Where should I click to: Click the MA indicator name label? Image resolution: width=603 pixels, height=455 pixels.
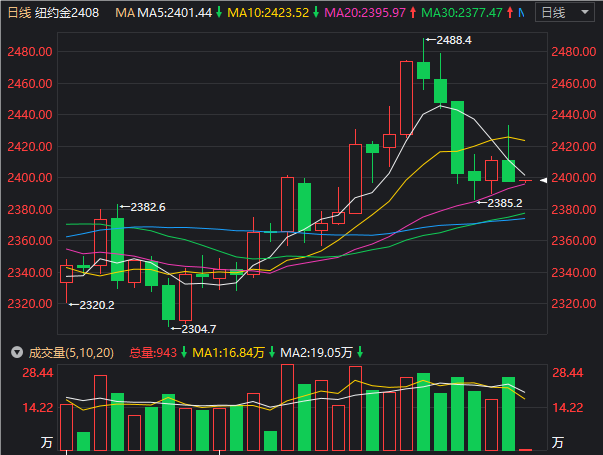pos(124,13)
